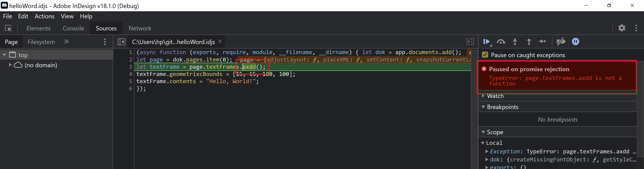
Task: Resume script execution
Action: (x=487, y=41)
